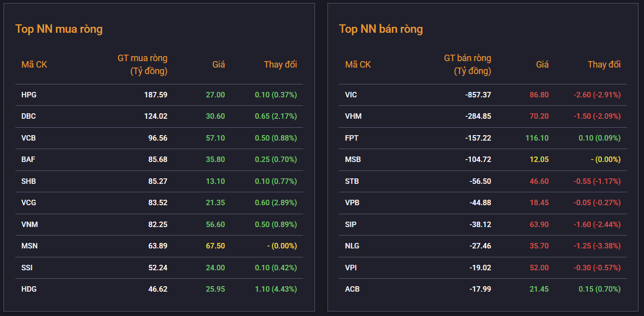Open the VCB stock code row
The height and width of the screenshot is (316, 644).
point(29,138)
